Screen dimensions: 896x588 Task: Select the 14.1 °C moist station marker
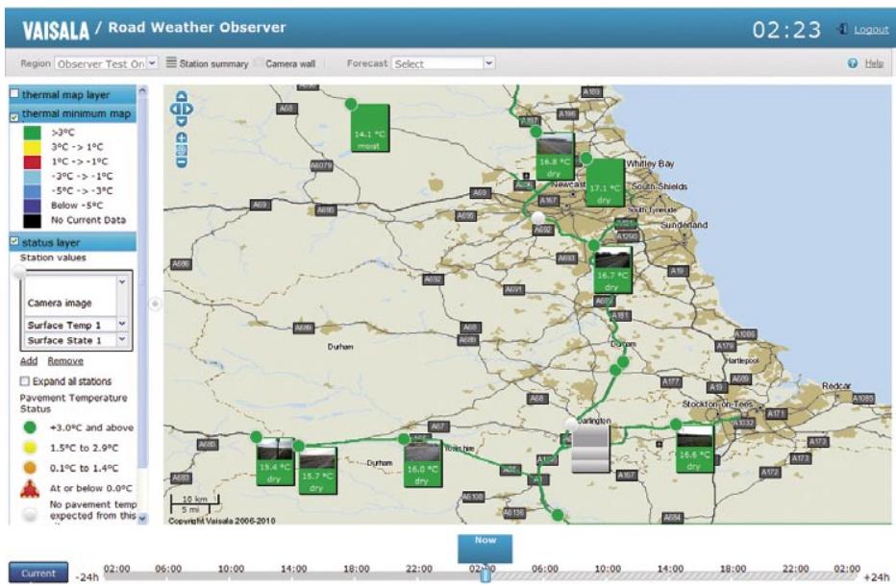coord(369,129)
